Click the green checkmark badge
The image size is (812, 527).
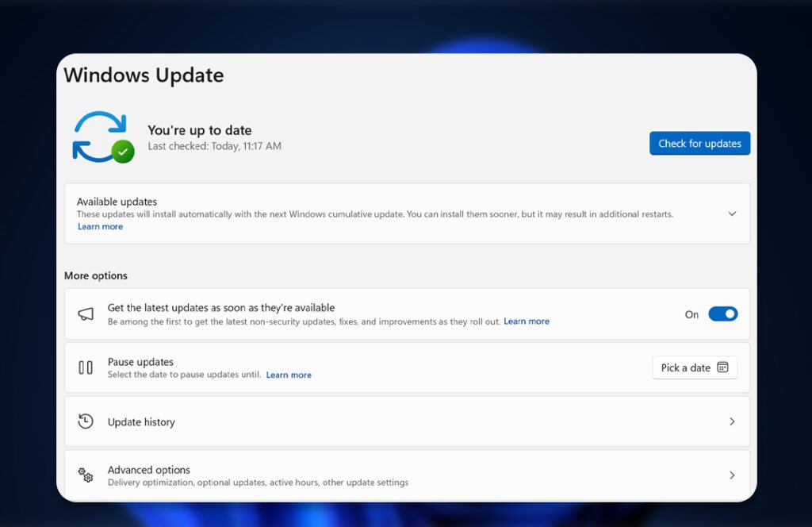tap(123, 152)
